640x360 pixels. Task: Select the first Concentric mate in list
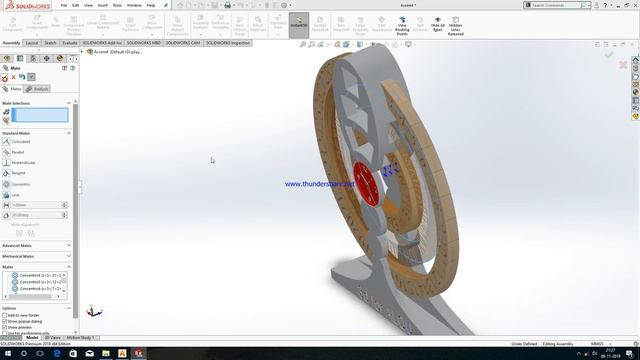pyautogui.click(x=37, y=276)
